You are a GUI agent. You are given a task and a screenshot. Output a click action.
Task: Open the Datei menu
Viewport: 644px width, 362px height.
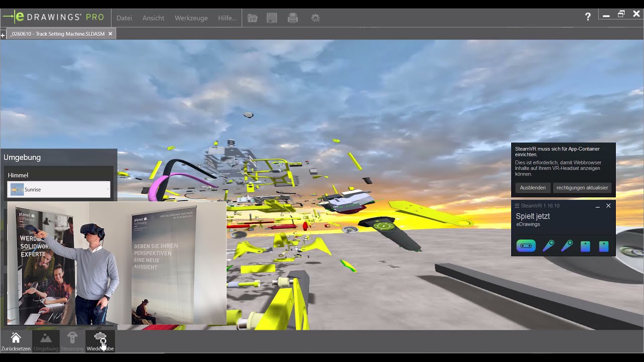(124, 18)
